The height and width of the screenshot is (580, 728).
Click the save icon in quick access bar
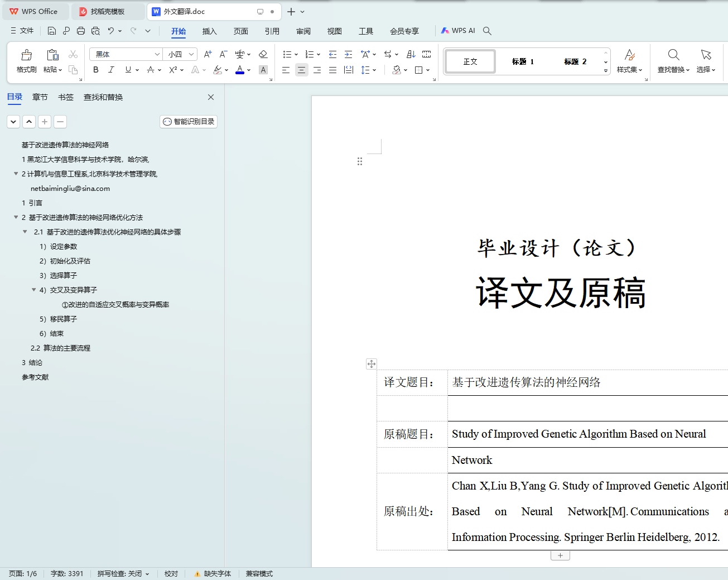pyautogui.click(x=52, y=31)
